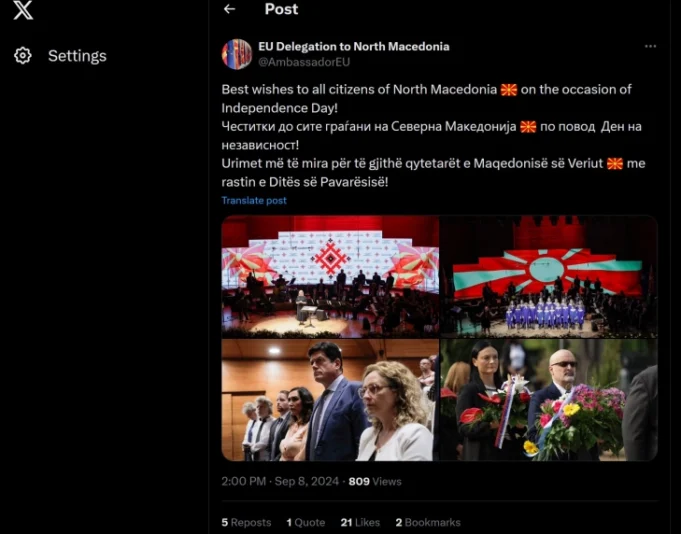Open the choir photo with flag backdrop

[x=549, y=277]
